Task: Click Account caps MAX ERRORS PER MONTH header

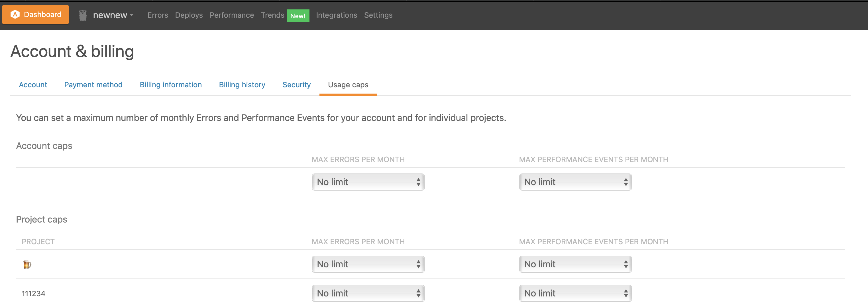Action: 358,159
